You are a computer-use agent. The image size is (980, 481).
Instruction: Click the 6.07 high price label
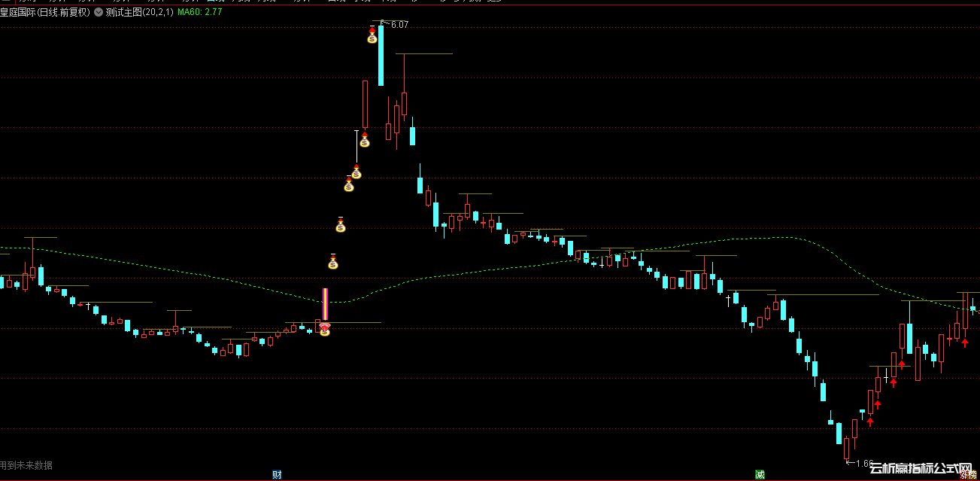pos(399,25)
